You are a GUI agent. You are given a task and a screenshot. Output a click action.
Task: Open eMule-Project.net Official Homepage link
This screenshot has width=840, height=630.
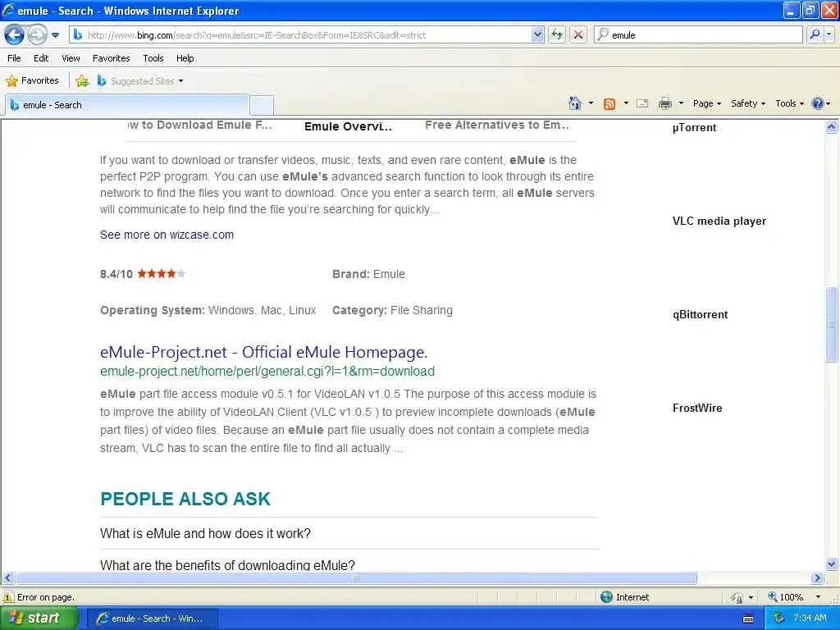pos(263,352)
